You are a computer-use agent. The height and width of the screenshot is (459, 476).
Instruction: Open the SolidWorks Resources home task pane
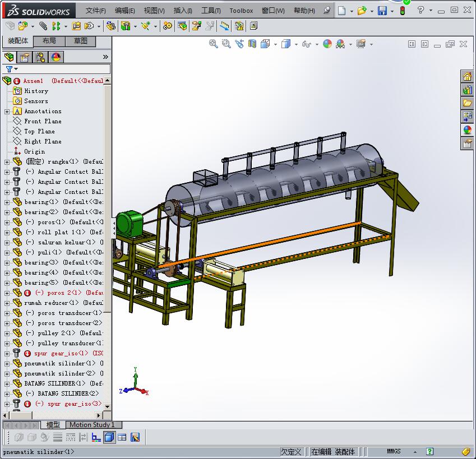tap(467, 77)
